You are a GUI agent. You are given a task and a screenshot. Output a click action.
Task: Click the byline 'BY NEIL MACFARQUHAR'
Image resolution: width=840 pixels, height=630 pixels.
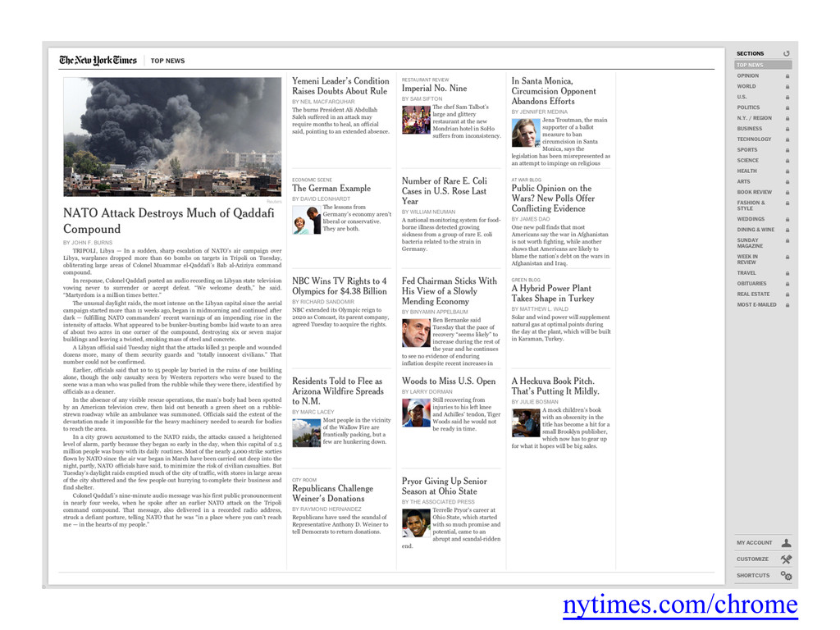tap(323, 102)
